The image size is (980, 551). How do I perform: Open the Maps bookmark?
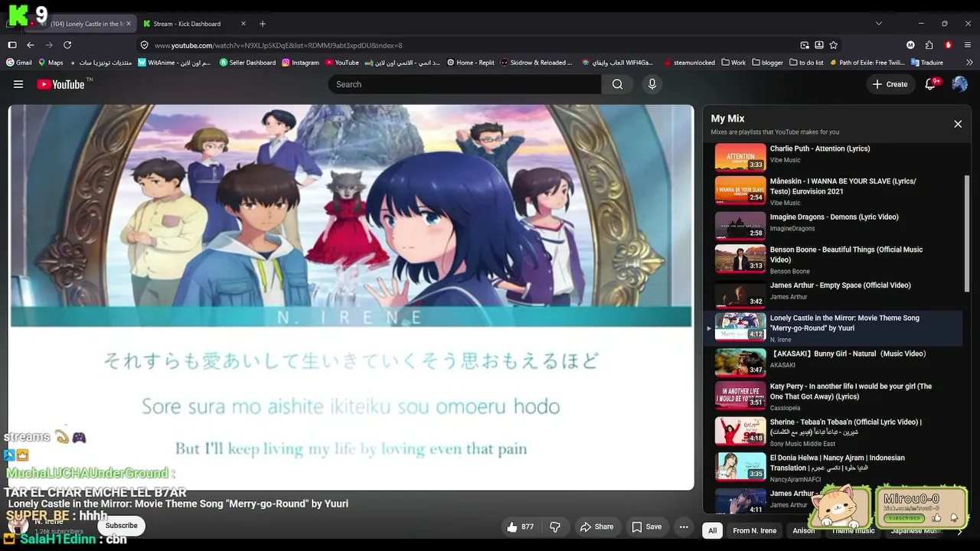tap(51, 63)
